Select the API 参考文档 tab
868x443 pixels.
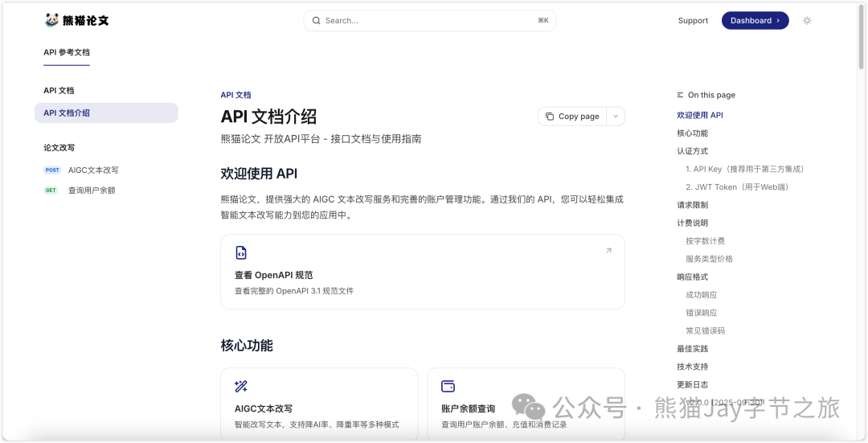pyautogui.click(x=67, y=52)
